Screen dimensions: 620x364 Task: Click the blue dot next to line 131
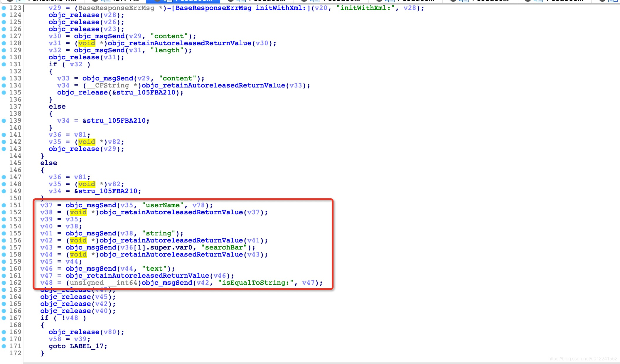pos(4,64)
